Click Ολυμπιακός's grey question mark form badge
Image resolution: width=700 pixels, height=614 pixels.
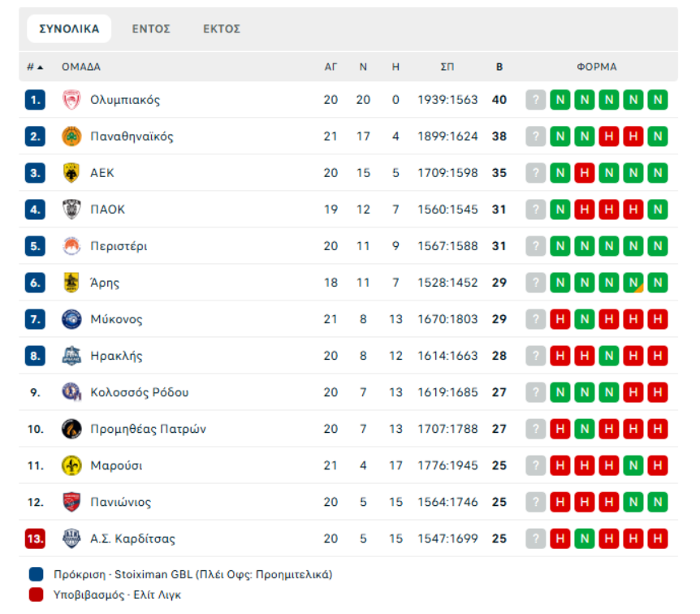coord(535,100)
